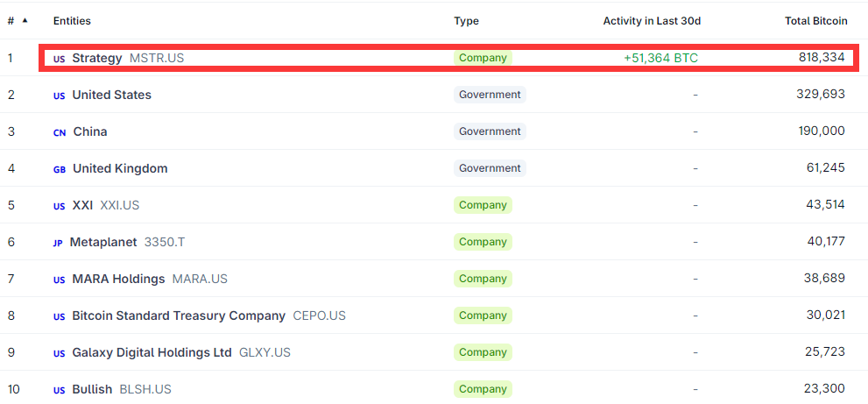Open the Metaplanet entity link
This screenshot has height=404, width=868.
pos(103,242)
